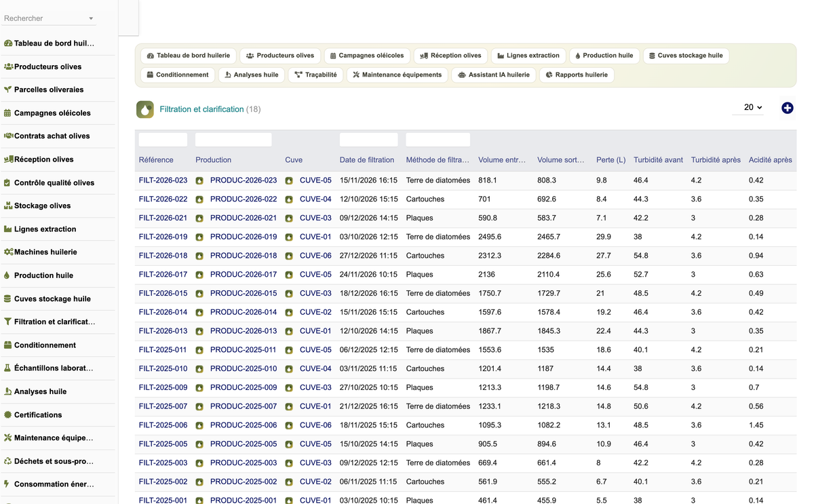Click the production icon beside PRODUC-2026-021

pos(199,218)
